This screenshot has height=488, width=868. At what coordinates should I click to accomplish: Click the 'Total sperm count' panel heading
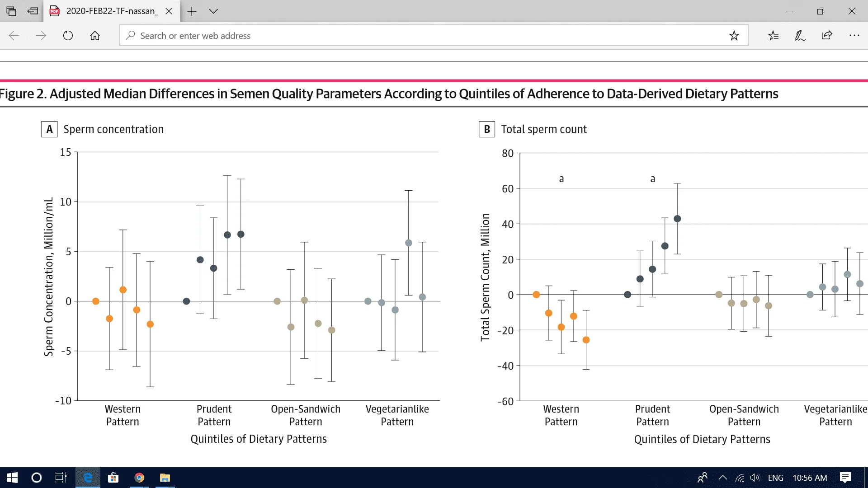tap(544, 129)
